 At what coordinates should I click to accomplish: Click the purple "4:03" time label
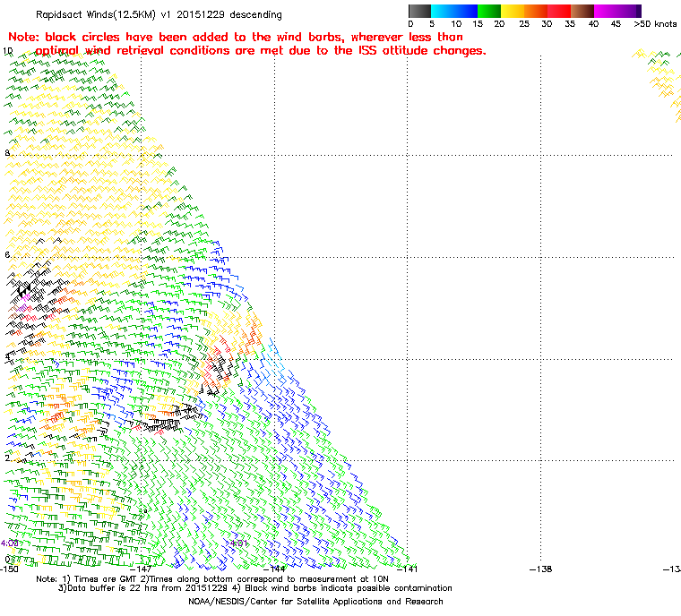[x=9, y=543]
